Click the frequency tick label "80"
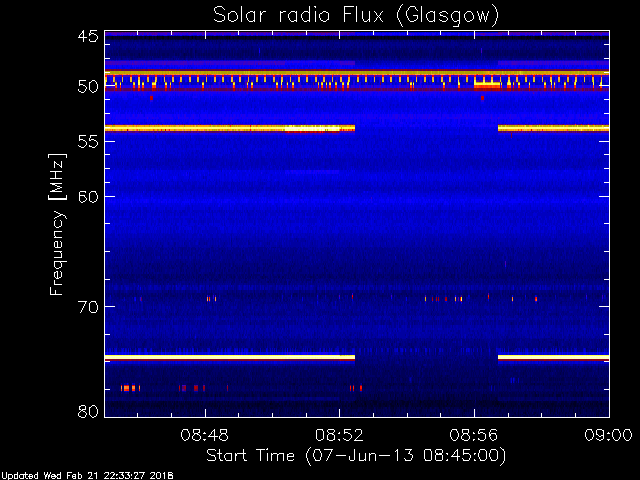This screenshot has width=640, height=480. click(x=88, y=411)
